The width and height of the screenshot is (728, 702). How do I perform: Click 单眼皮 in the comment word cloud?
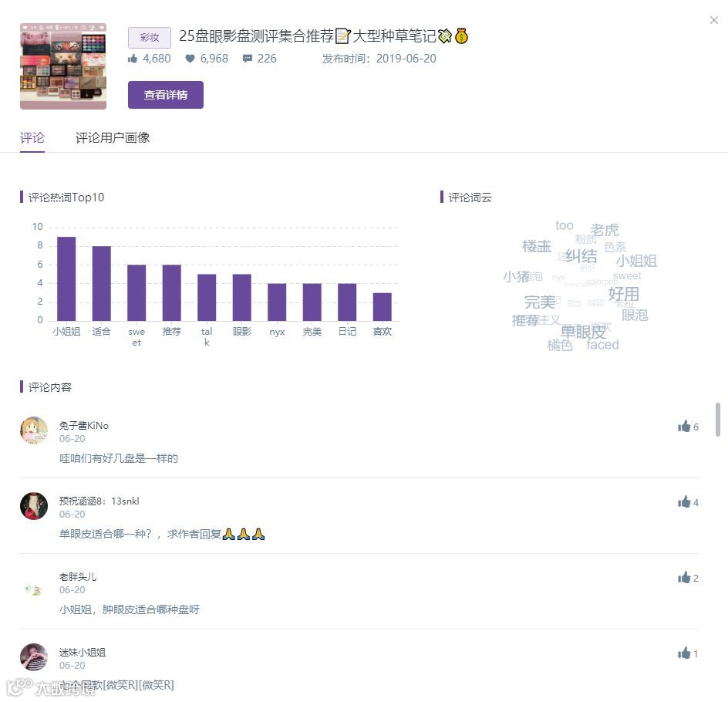pos(583,332)
